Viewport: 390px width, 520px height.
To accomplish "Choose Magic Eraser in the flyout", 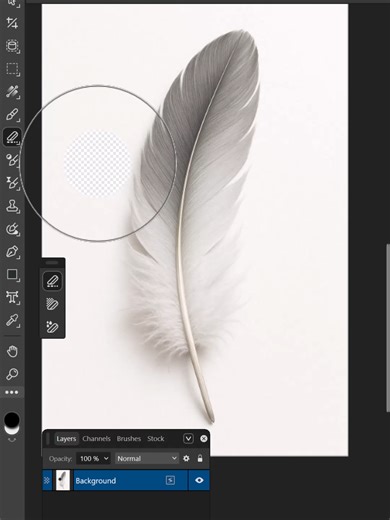I will pyautogui.click(x=52, y=327).
